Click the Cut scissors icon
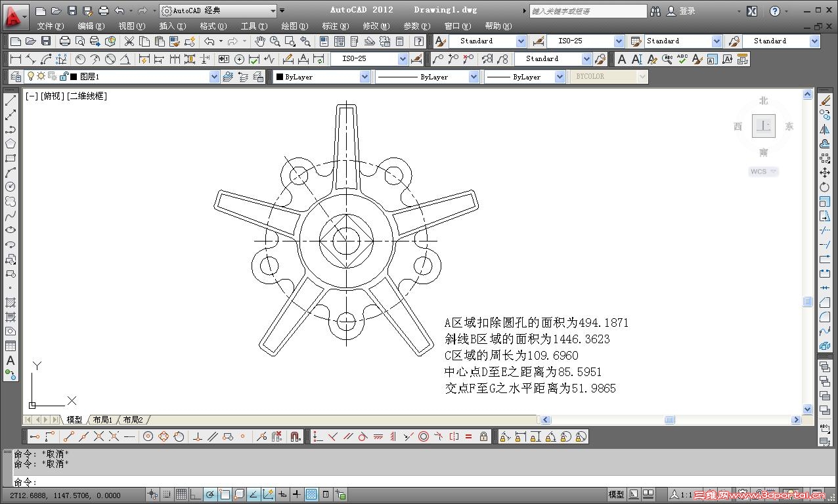 click(x=129, y=41)
